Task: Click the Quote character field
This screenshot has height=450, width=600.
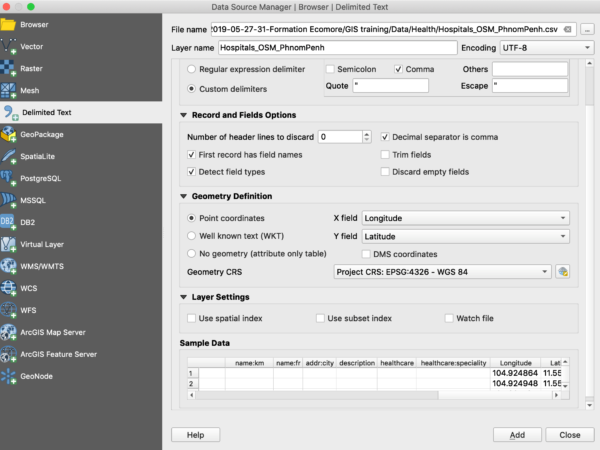Action: [x=390, y=86]
